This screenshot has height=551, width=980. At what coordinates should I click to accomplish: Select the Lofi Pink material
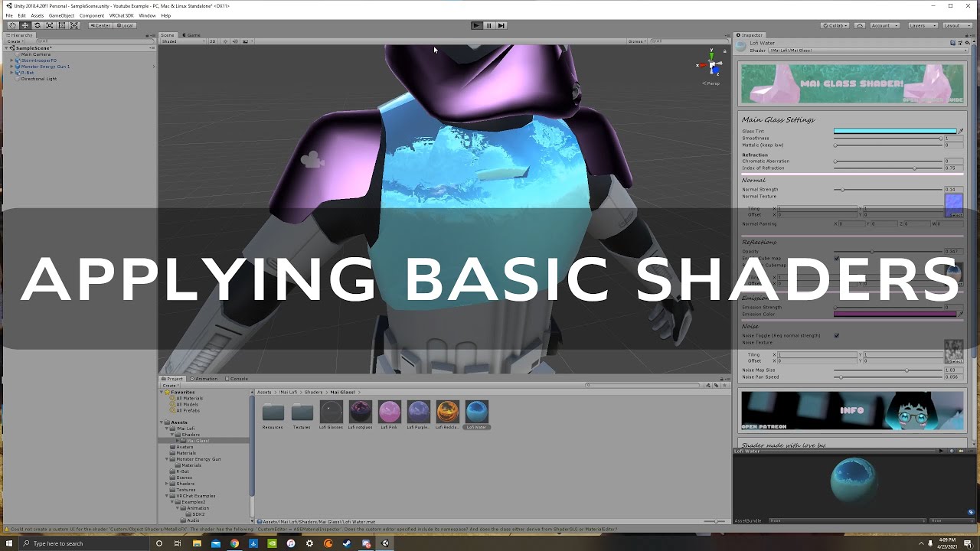(389, 415)
